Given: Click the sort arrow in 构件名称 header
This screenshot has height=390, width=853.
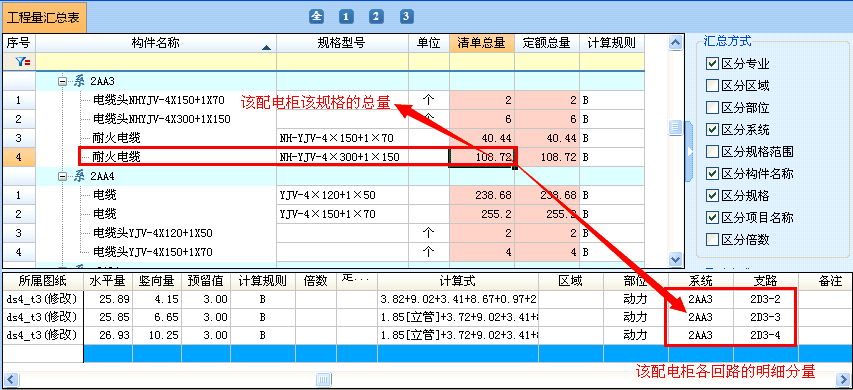Looking at the screenshot, I should [x=266, y=48].
